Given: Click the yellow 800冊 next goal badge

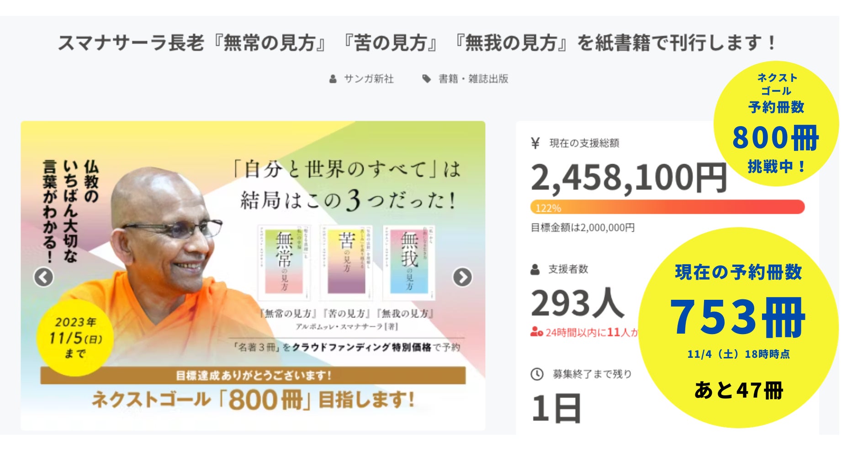Looking at the screenshot, I should pyautogui.click(x=776, y=123).
